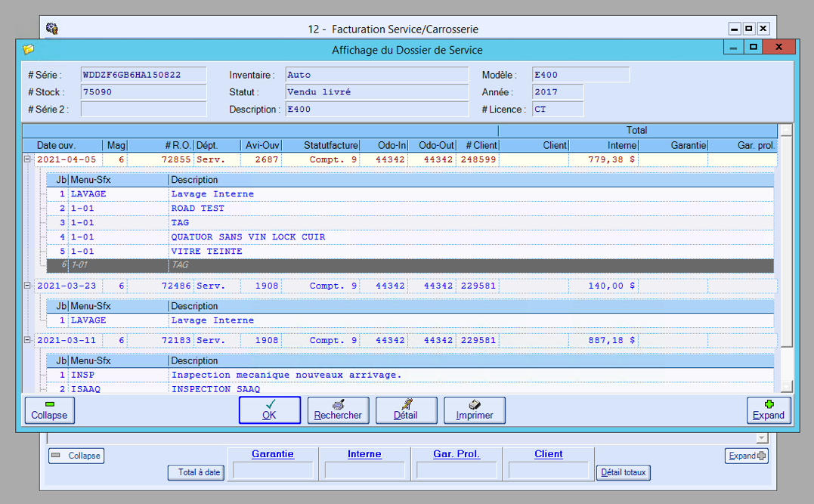
Task: Click the OK button with green checkmark
Action: tap(269, 410)
